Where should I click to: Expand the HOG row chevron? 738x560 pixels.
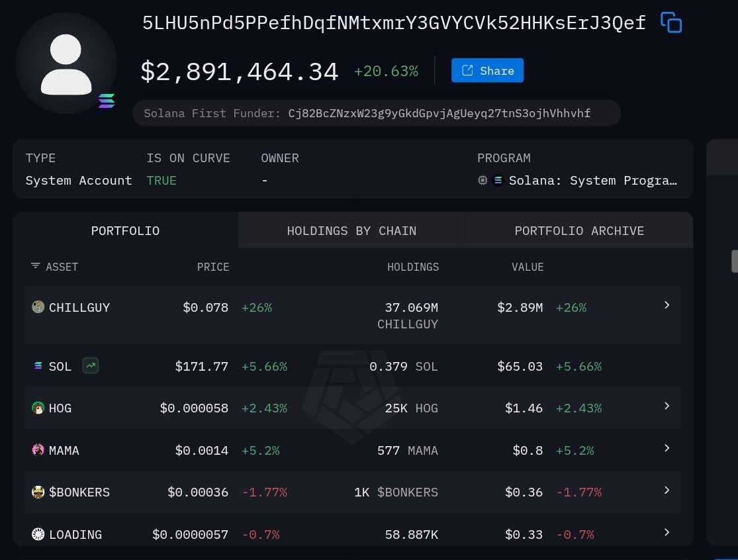click(x=667, y=406)
